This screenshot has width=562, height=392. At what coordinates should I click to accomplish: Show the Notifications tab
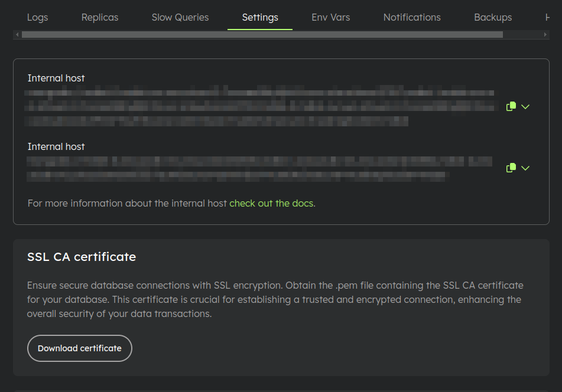pos(412,17)
